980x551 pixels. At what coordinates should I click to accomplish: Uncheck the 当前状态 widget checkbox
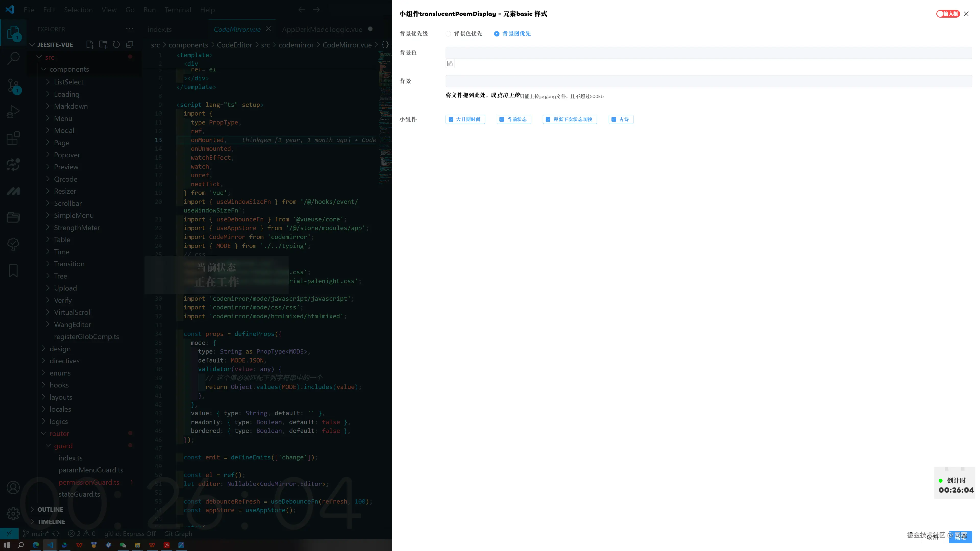502,119
